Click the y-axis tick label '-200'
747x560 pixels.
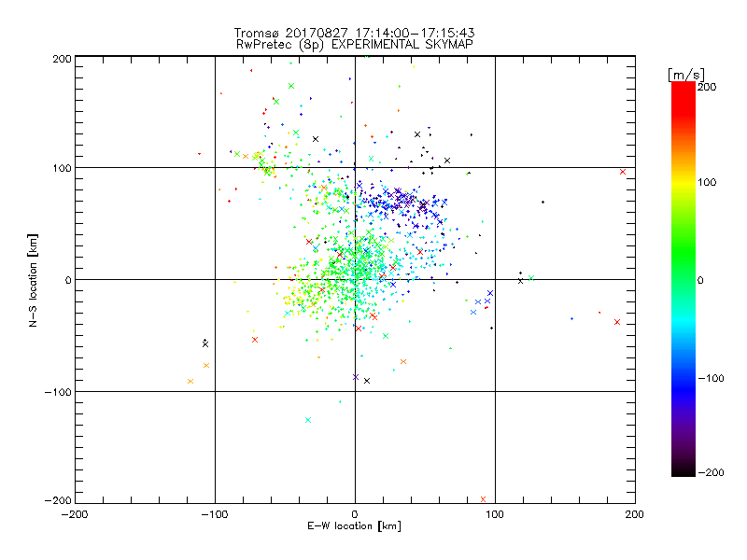(58, 500)
